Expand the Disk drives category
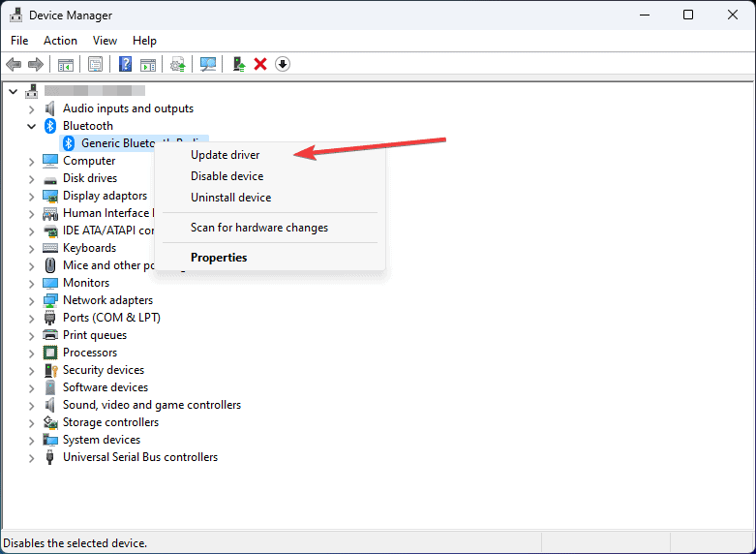The width and height of the screenshot is (756, 554). pyautogui.click(x=31, y=179)
